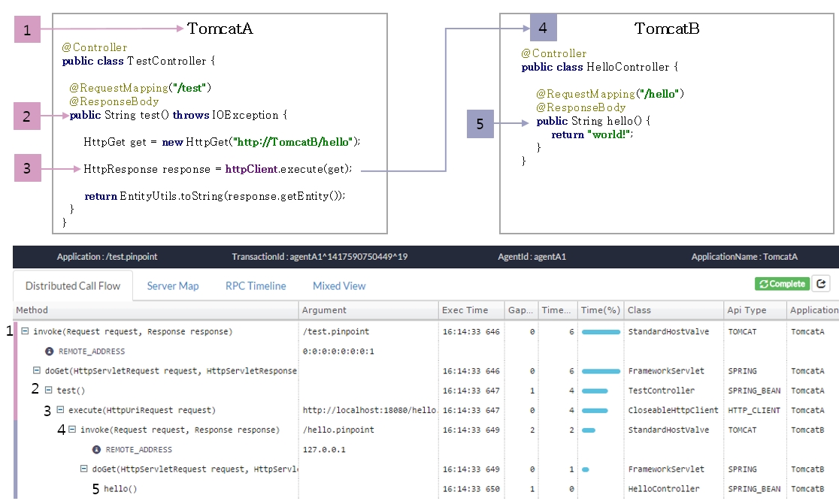Collapse the execute(HttpUriRequest request) node
The height and width of the screenshot is (504, 839).
coord(61,410)
